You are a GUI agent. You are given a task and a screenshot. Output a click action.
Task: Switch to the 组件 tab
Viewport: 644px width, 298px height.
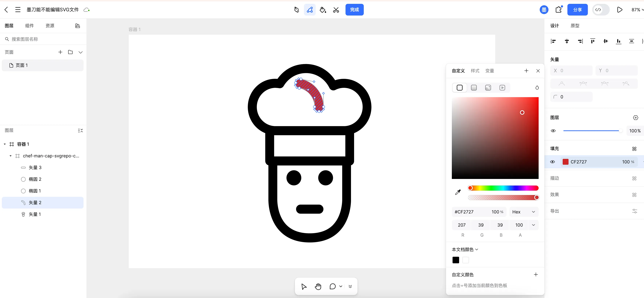pos(30,26)
